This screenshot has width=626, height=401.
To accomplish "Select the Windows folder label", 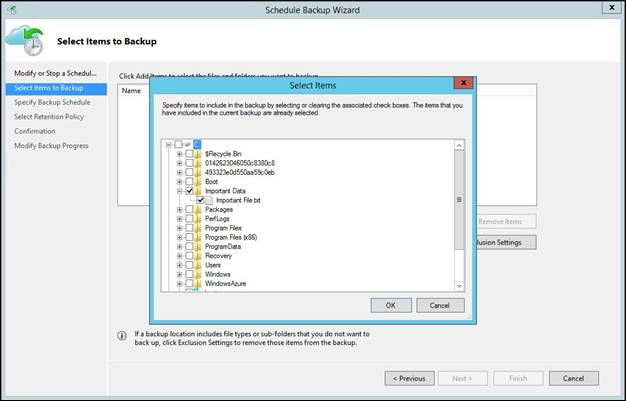I will (218, 274).
